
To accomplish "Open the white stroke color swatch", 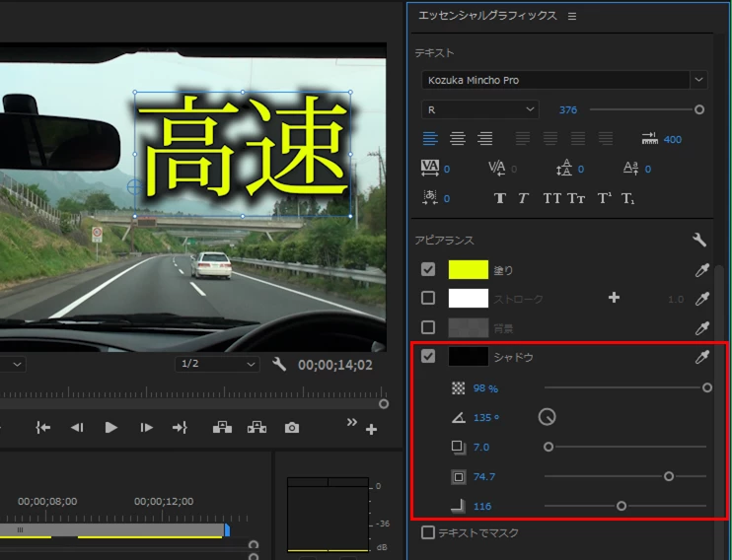I will (469, 298).
